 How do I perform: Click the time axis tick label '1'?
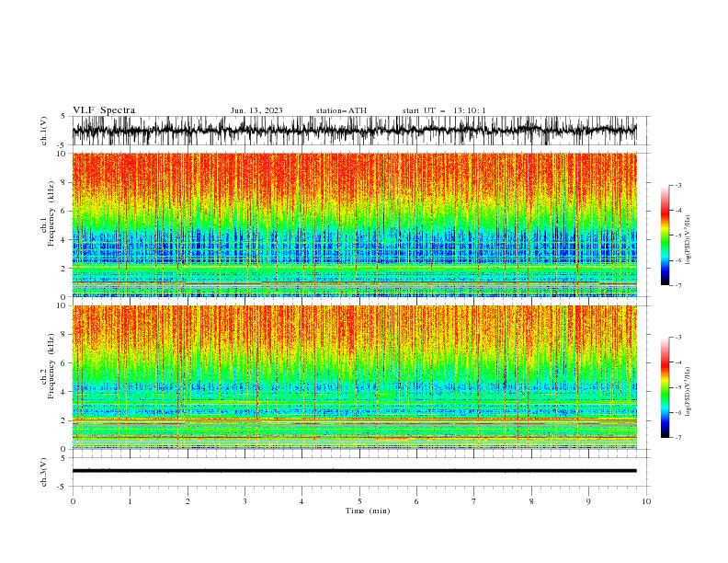pos(130,501)
